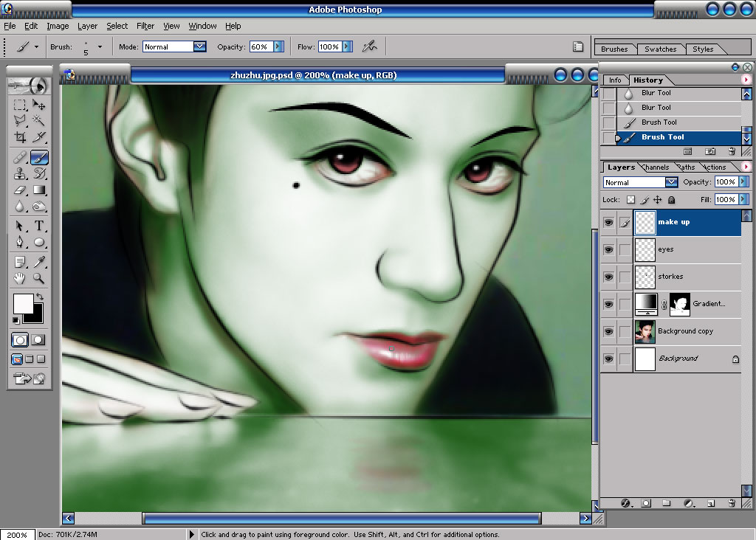The height and width of the screenshot is (540, 756).
Task: Click the delete layer trash icon
Action: point(732,503)
